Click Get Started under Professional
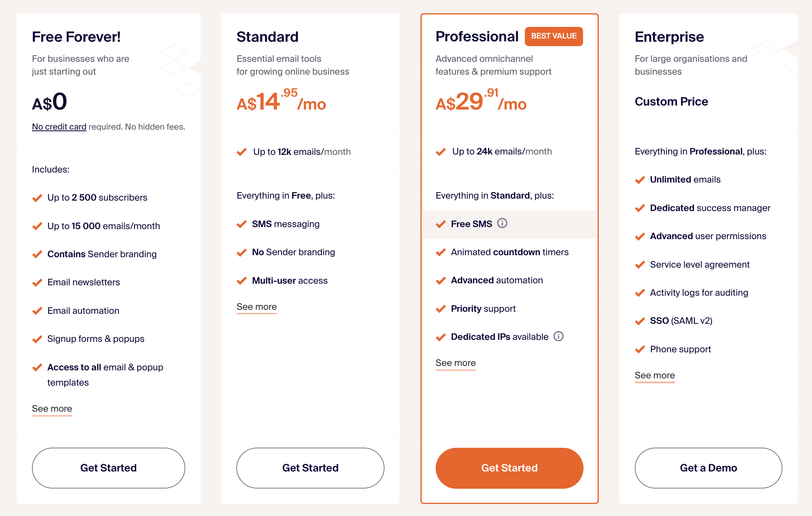The height and width of the screenshot is (516, 812). coord(509,468)
